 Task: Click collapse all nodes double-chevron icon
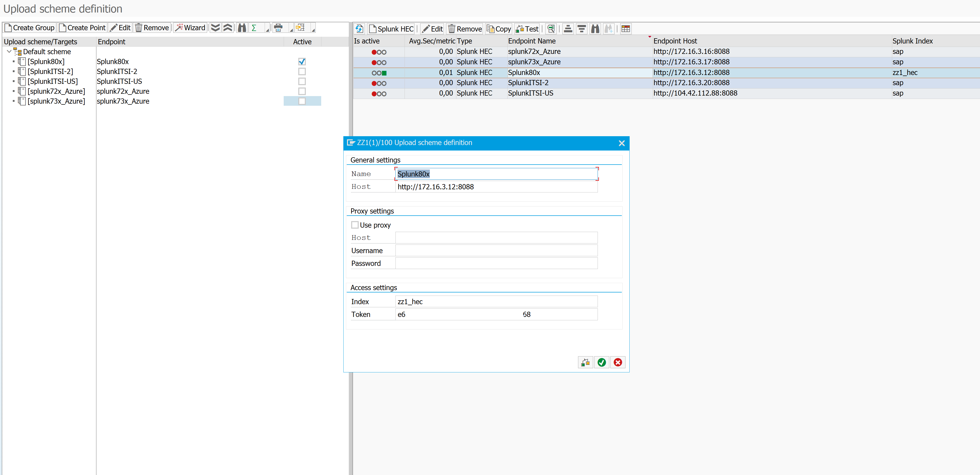tap(227, 28)
